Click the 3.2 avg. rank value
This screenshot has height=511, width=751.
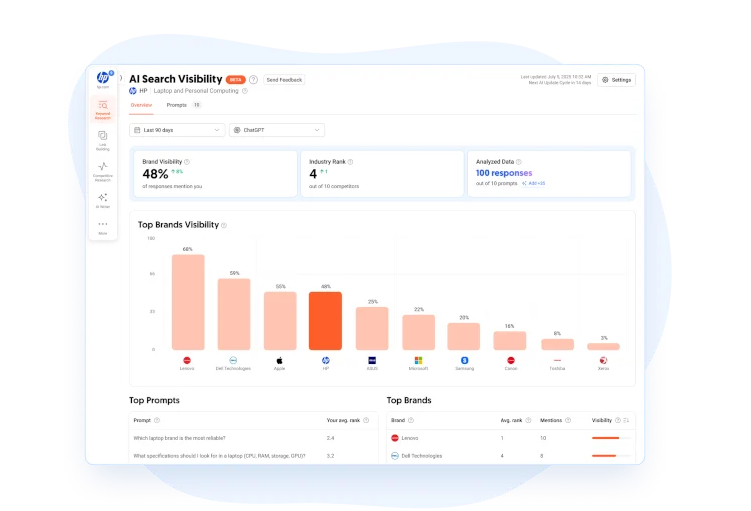pos(330,456)
